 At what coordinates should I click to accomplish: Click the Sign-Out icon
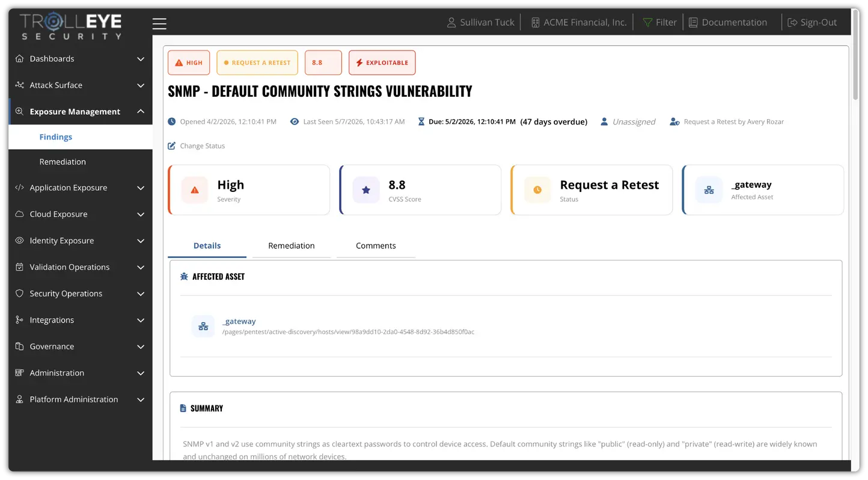tap(792, 22)
